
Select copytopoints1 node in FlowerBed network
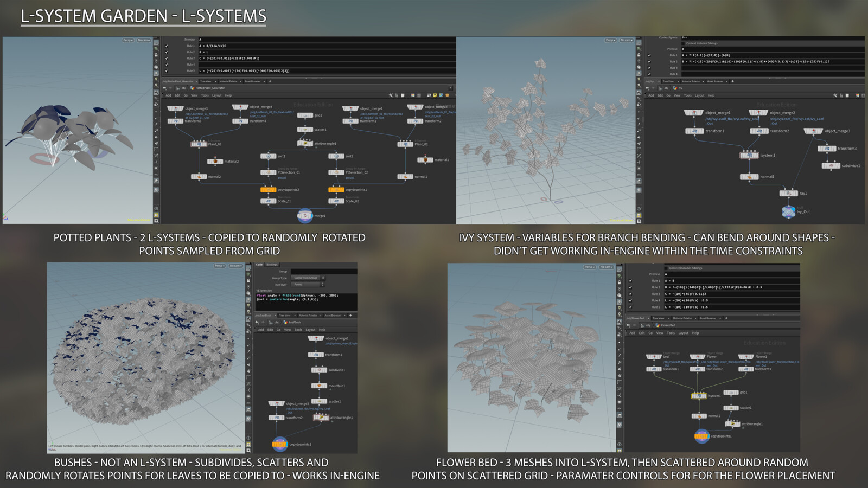coord(702,435)
